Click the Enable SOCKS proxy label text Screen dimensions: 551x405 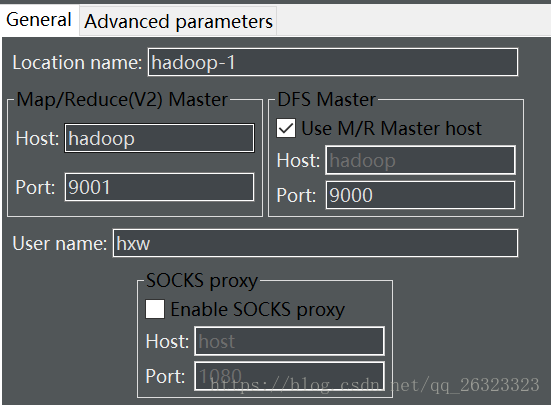258,309
